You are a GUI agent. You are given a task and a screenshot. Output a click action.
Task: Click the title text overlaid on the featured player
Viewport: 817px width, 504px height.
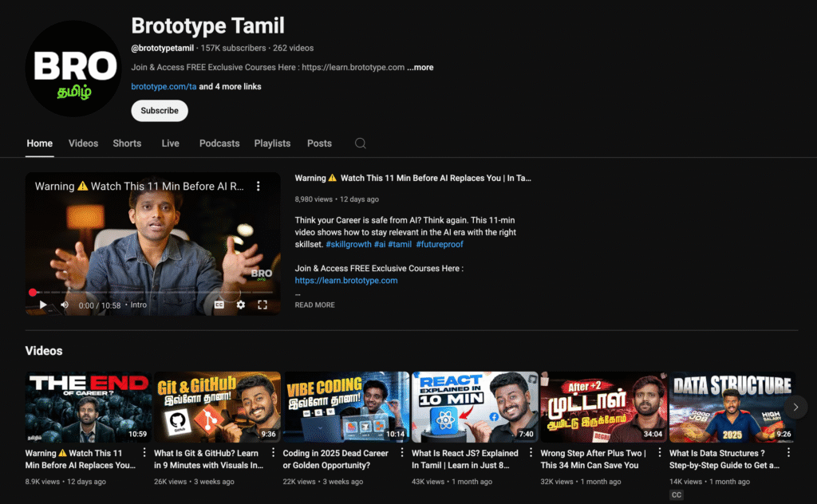pos(139,187)
